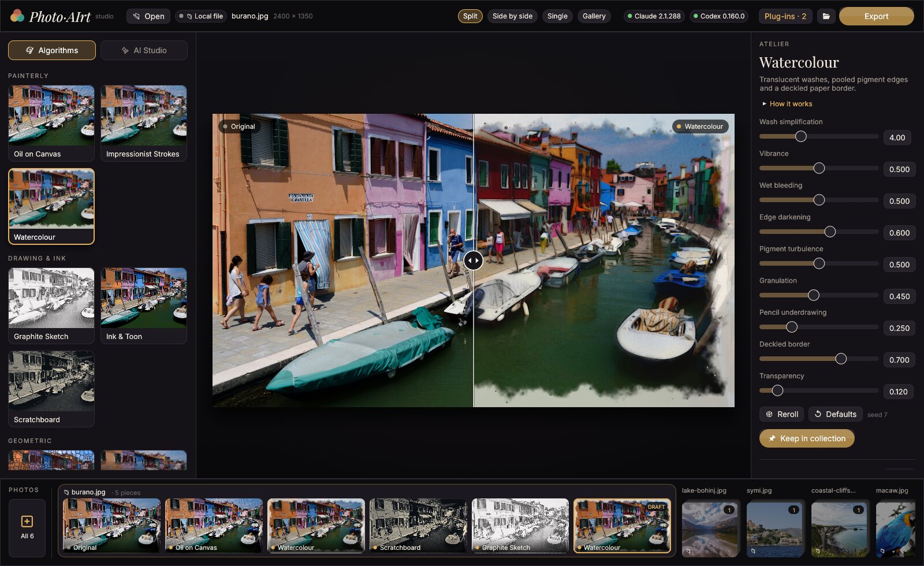
Task: Choose the Graphite Sketch algorithm
Action: (51, 306)
